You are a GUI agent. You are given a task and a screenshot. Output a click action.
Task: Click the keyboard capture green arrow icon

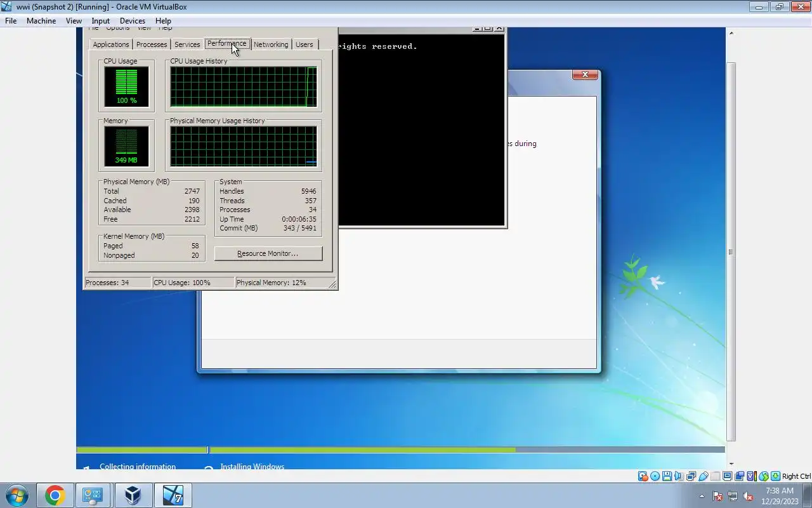coord(775,476)
